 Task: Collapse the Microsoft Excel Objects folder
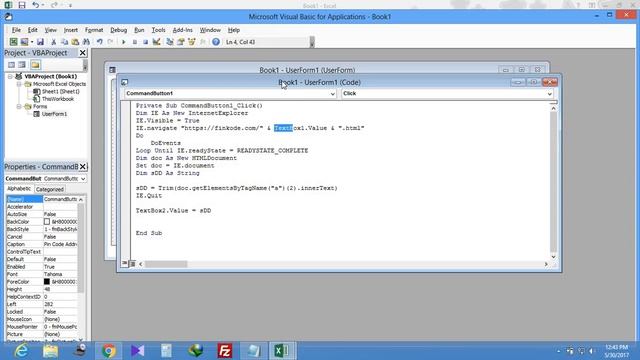[x=19, y=84]
